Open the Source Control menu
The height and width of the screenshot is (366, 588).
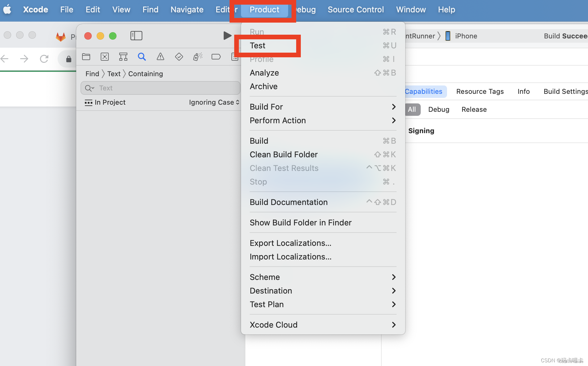[356, 10]
